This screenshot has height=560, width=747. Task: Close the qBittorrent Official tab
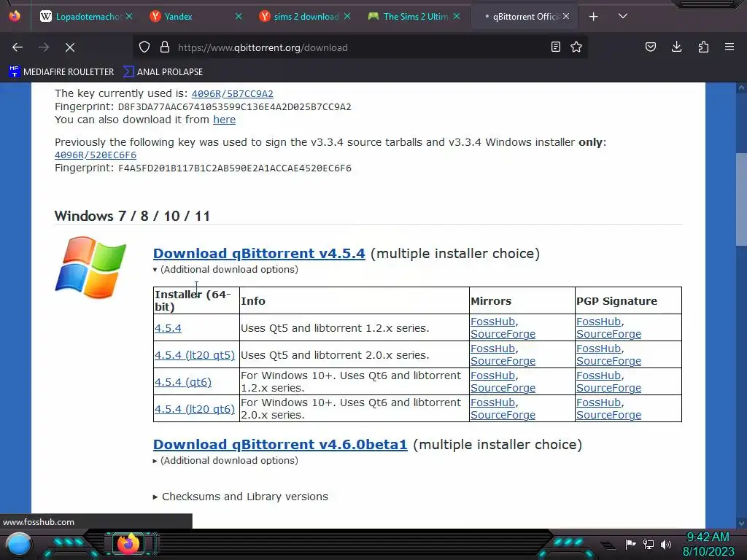(566, 16)
